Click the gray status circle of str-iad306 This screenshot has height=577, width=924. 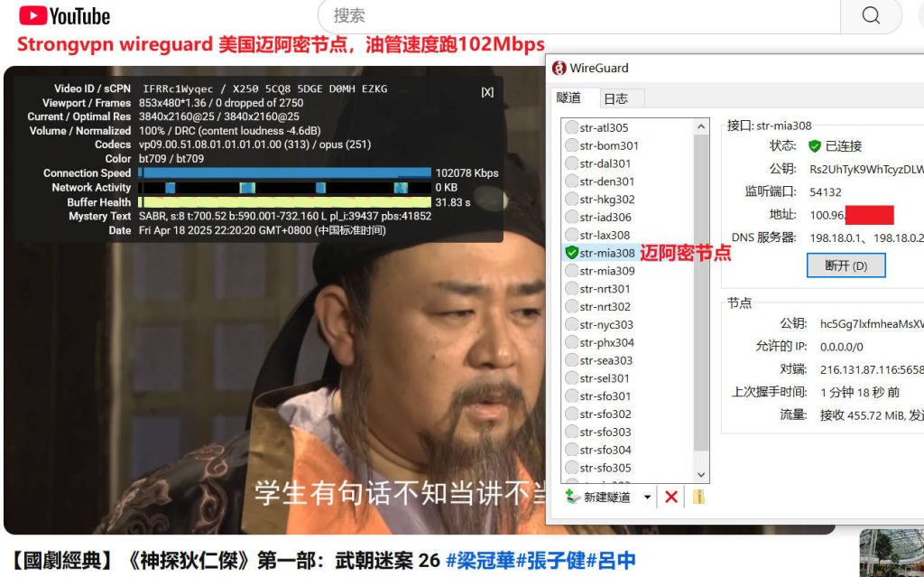pos(571,217)
